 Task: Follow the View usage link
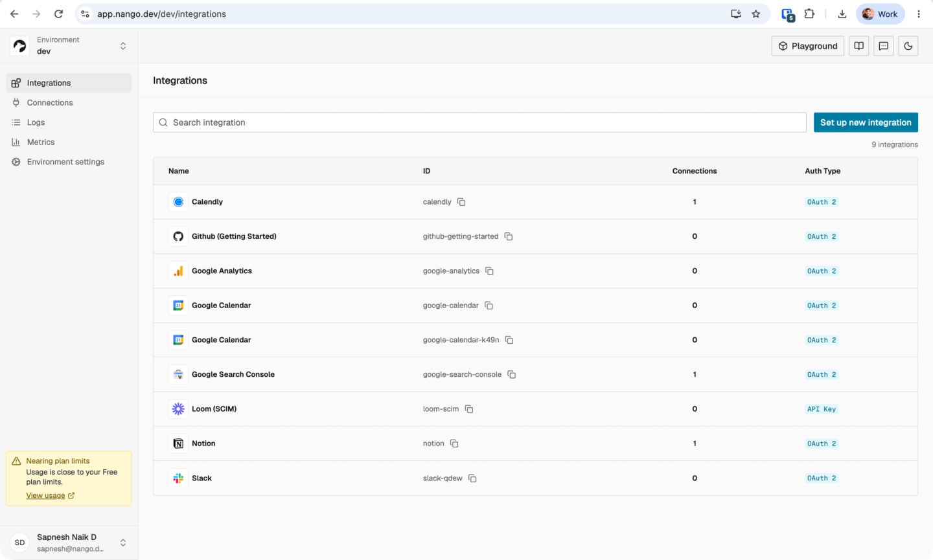point(50,496)
